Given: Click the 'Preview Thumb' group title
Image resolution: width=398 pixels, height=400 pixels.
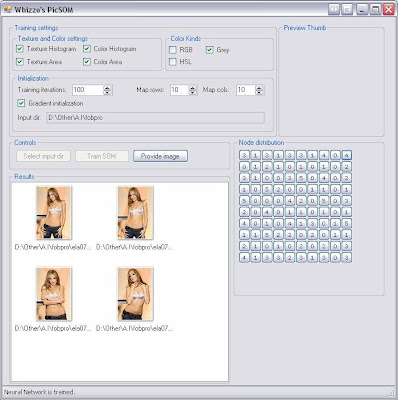Looking at the screenshot, I should pyautogui.click(x=305, y=28).
